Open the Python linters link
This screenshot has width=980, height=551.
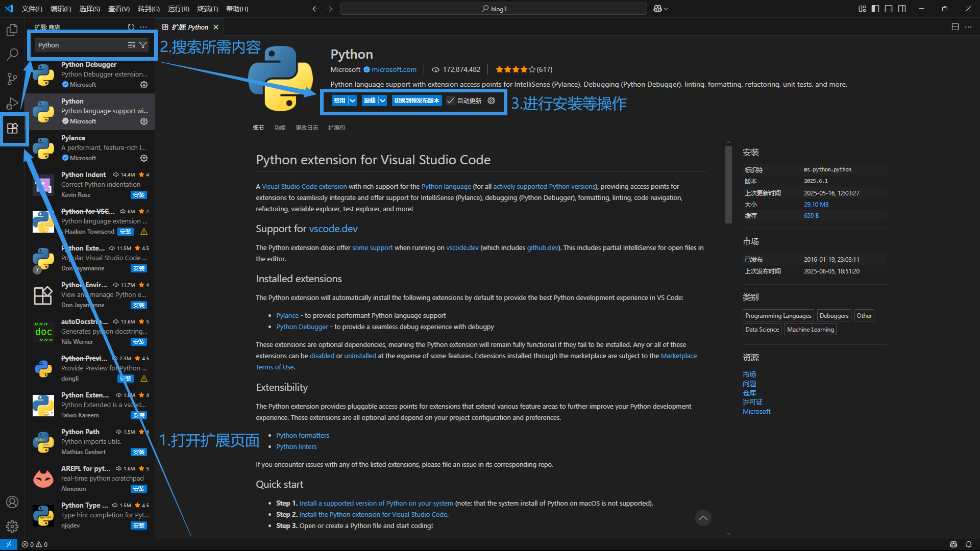point(297,446)
